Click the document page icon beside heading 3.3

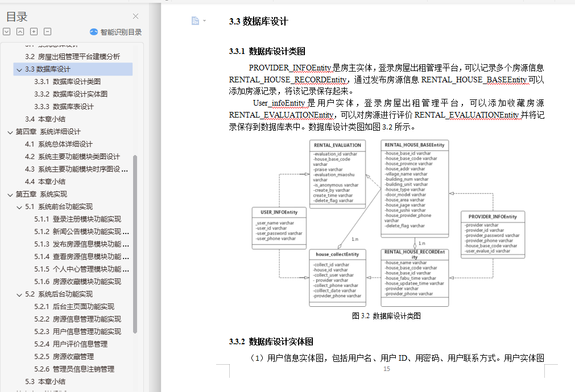pyautogui.click(x=195, y=21)
